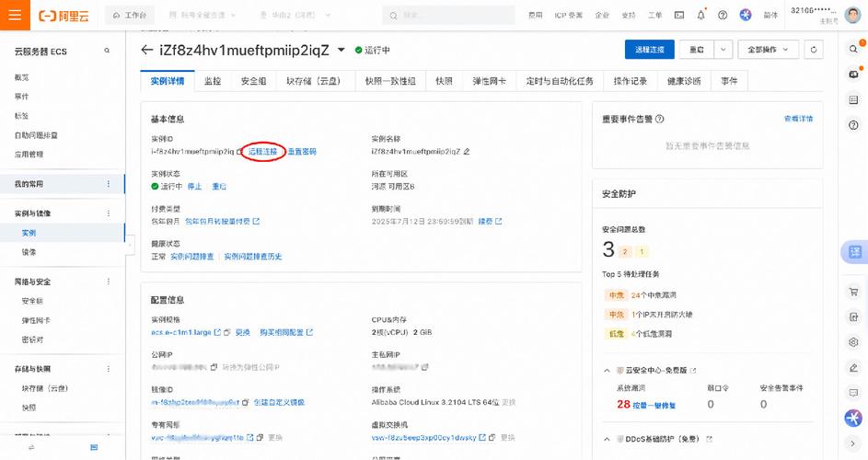Click 批量一键修复 link
The height and width of the screenshot is (460, 868).
[x=654, y=406]
